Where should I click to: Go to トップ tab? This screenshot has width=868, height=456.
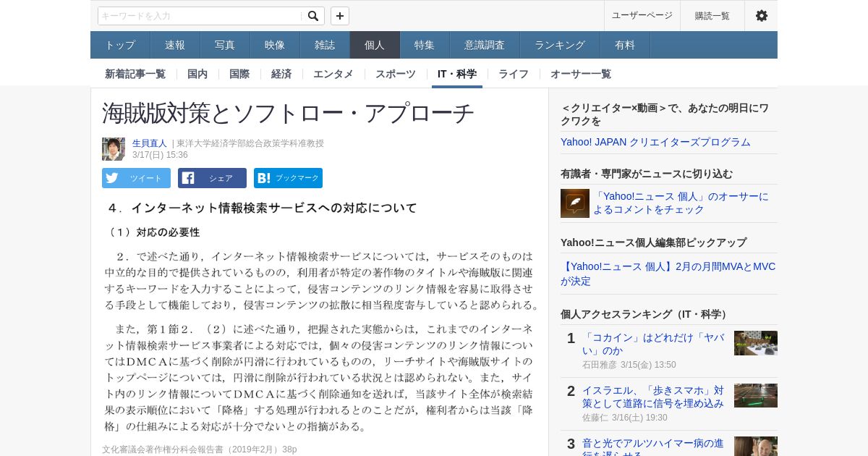[120, 45]
